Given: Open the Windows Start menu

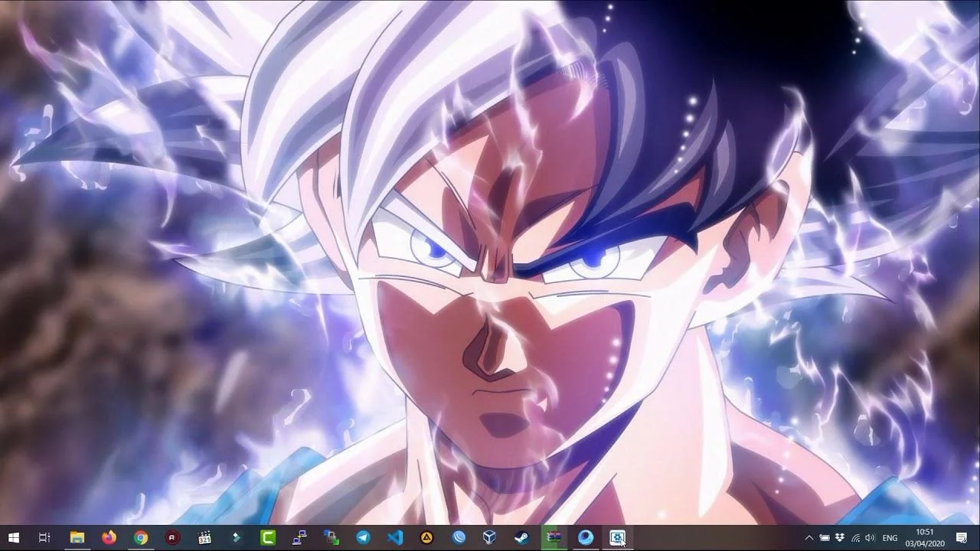Looking at the screenshot, I should (13, 538).
